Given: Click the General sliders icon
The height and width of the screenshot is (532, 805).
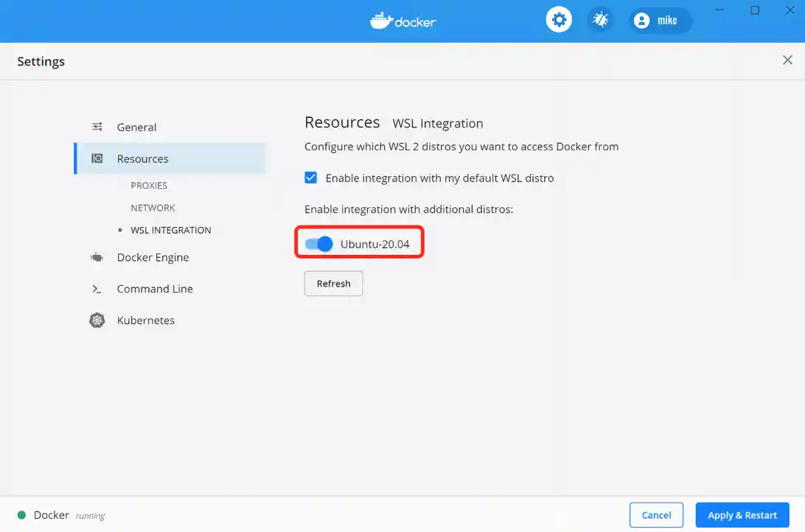Looking at the screenshot, I should (97, 127).
